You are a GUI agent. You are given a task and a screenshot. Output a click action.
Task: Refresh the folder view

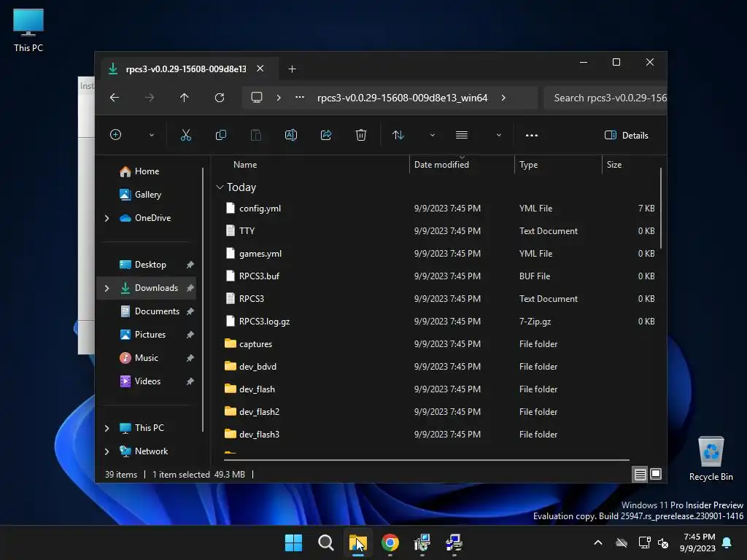click(220, 98)
